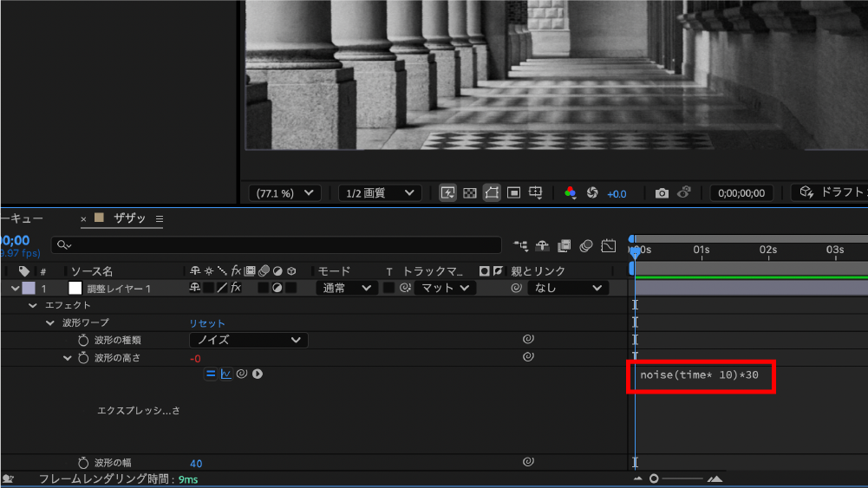This screenshot has height=488, width=868.
Task: Collapse the エフェクト group
Action: coord(33,305)
